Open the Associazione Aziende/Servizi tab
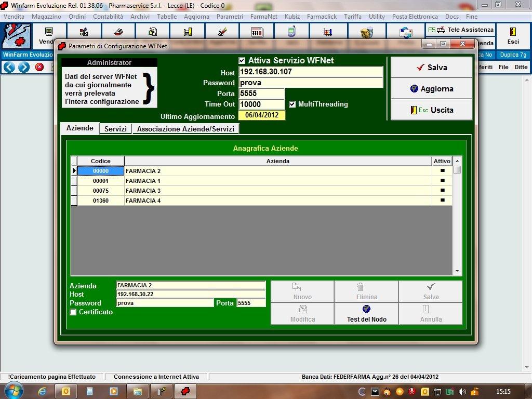 click(x=185, y=129)
